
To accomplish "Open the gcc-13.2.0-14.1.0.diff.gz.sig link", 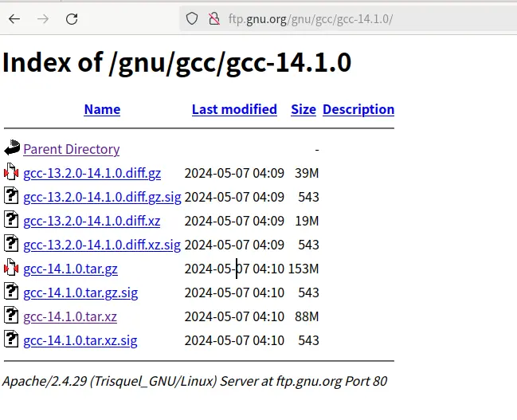I will tap(102, 197).
